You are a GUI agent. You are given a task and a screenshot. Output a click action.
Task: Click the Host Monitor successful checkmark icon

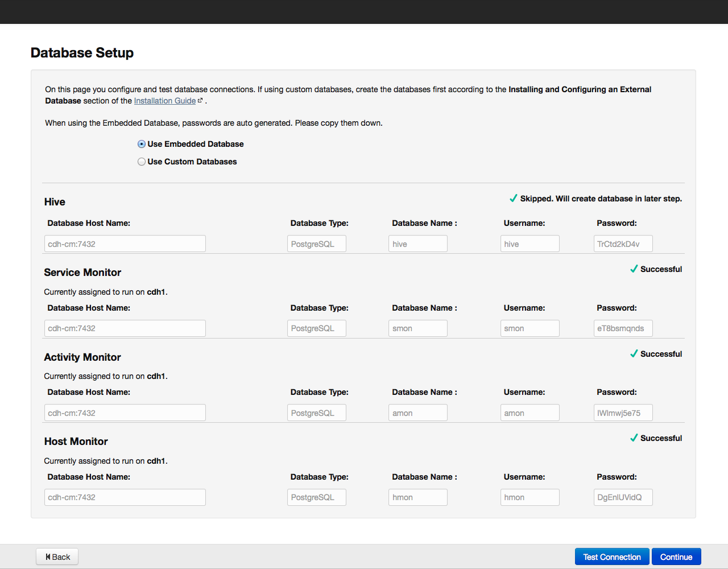click(634, 438)
